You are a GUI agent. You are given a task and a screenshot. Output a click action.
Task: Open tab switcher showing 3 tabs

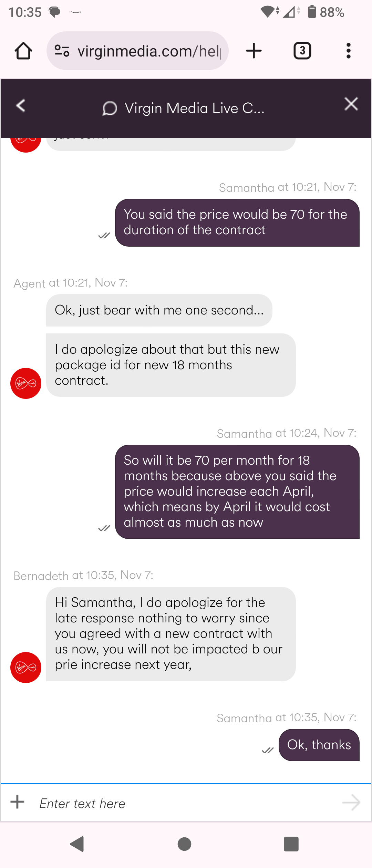click(x=302, y=51)
